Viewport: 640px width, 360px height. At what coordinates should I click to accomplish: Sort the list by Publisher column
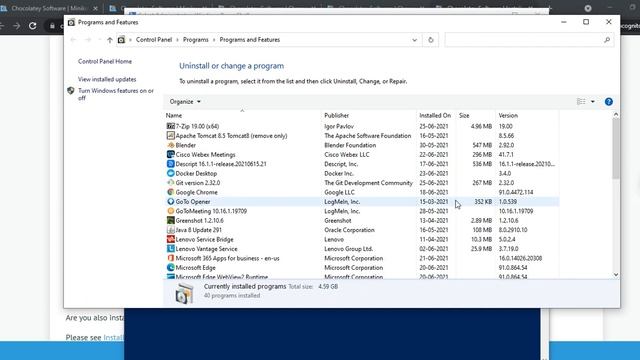click(369, 116)
